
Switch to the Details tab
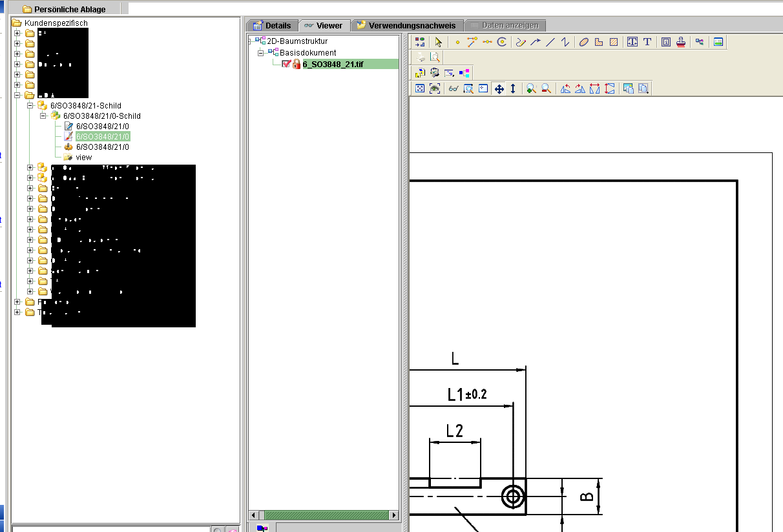[273, 25]
